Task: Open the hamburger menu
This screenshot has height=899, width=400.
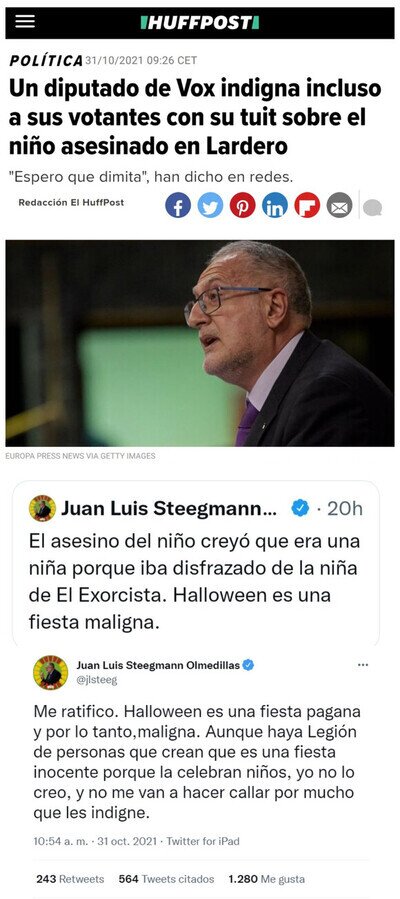Action: [x=25, y=21]
